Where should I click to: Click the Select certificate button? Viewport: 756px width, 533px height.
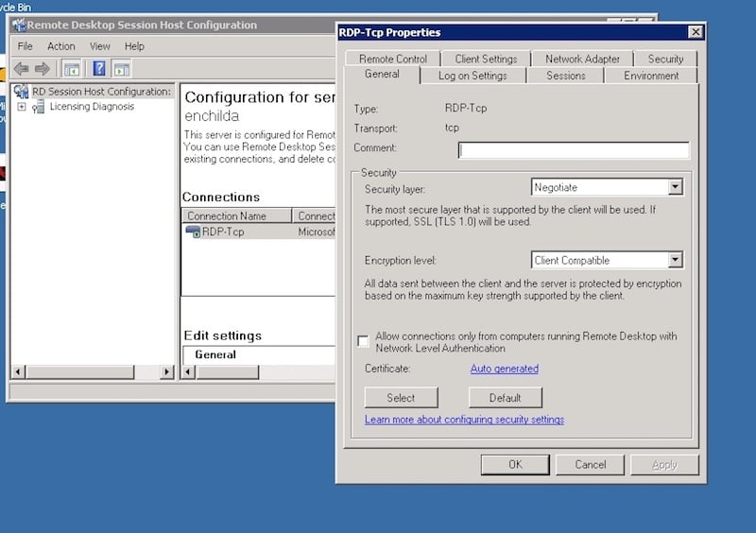tap(401, 398)
